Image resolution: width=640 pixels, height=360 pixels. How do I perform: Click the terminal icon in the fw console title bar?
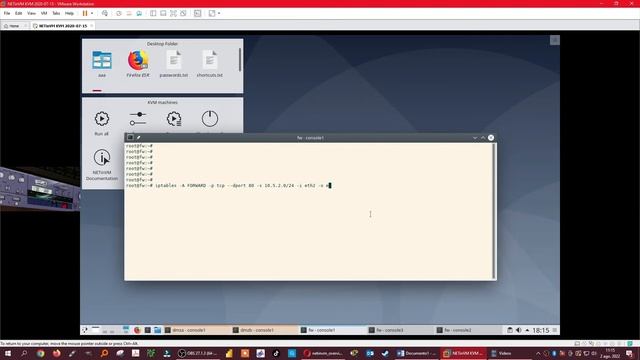pyautogui.click(x=130, y=138)
